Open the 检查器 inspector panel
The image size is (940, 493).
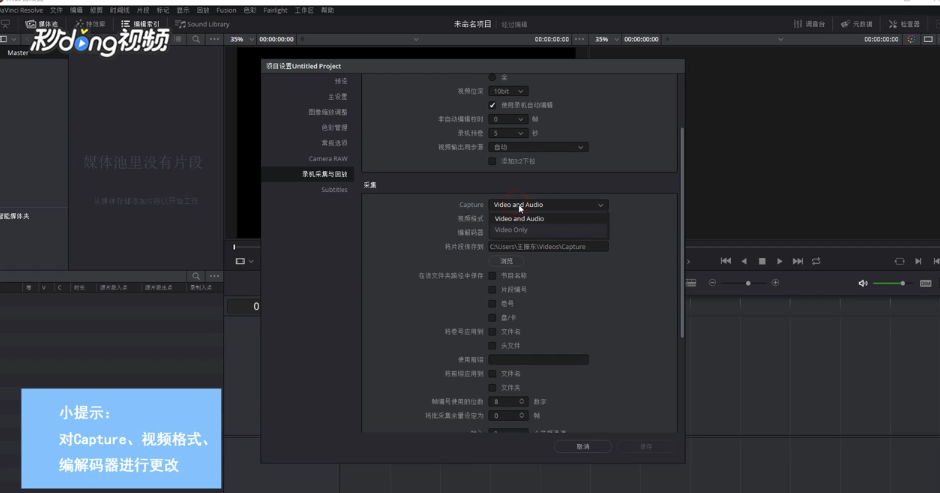coord(904,24)
